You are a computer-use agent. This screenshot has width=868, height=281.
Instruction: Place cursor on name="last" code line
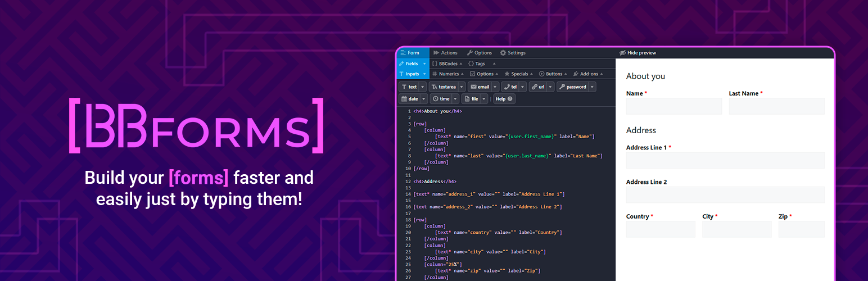tap(518, 156)
